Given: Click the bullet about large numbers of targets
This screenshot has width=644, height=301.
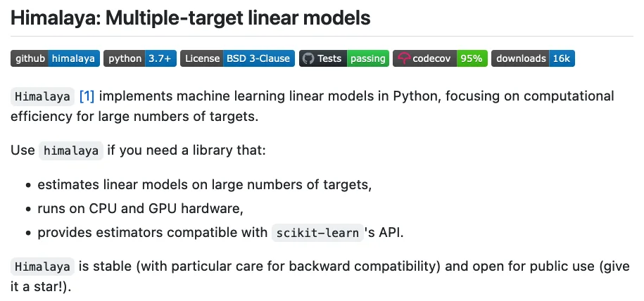Looking at the screenshot, I should click(204, 185).
